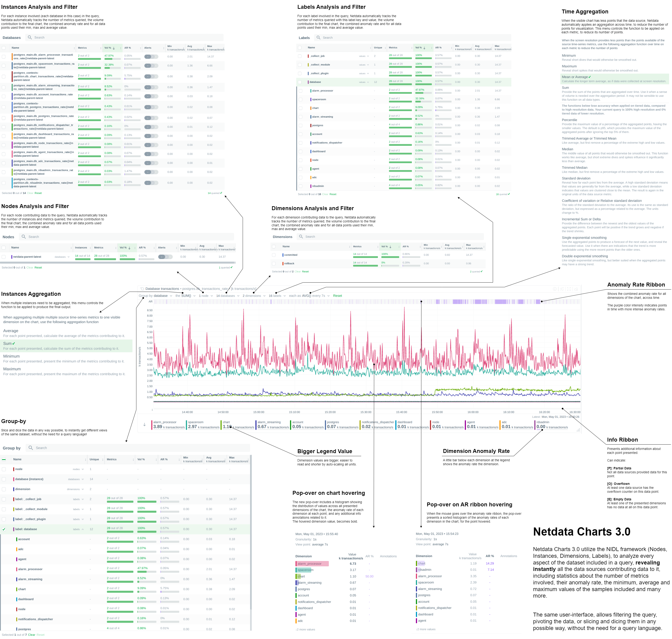
Task: Click the Vol % sort arrow in Databases table
Action: click(114, 48)
